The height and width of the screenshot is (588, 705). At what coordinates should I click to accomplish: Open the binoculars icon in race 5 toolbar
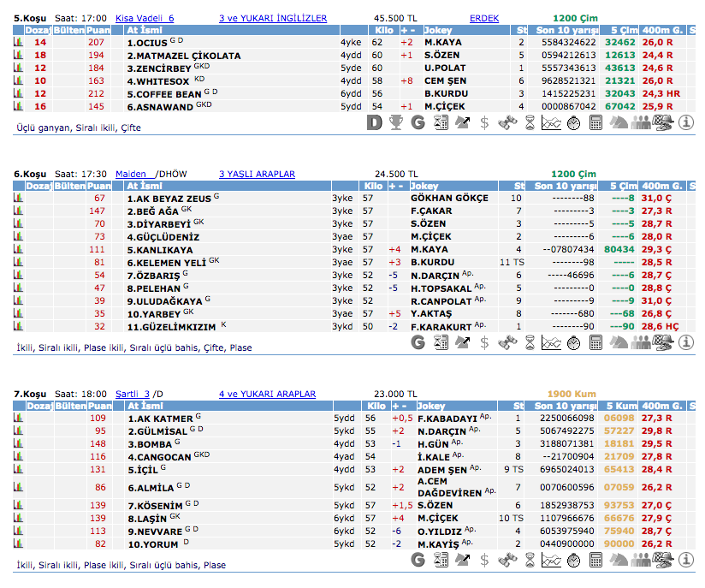point(507,123)
